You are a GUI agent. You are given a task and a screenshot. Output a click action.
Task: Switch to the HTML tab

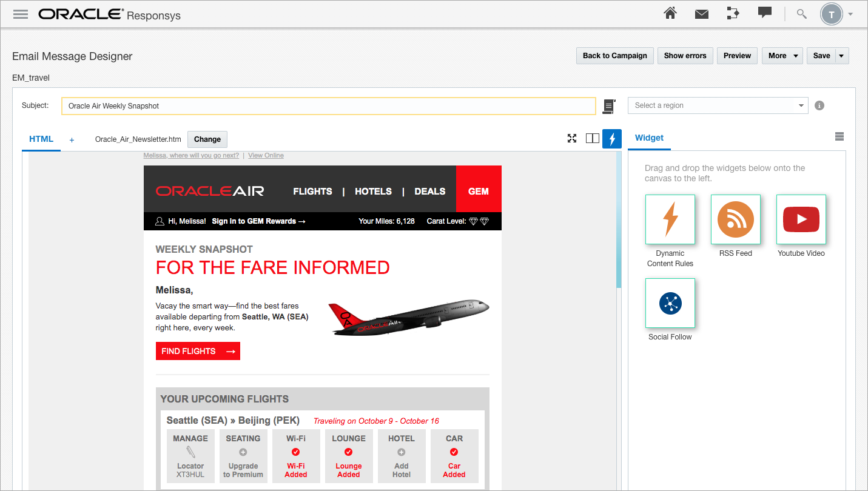click(x=41, y=139)
